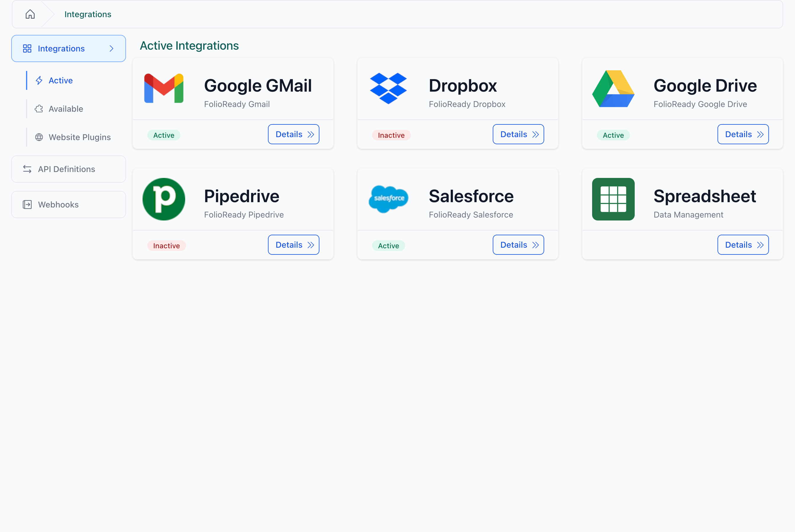View Details for Spreadsheet
The image size is (795, 532).
(743, 245)
